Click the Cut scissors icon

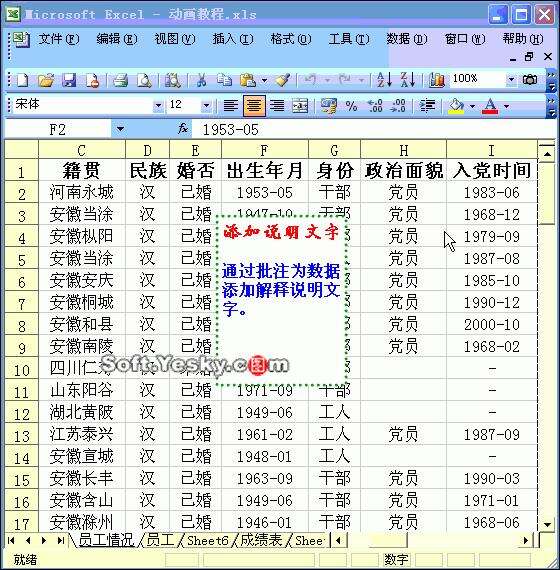click(x=201, y=80)
